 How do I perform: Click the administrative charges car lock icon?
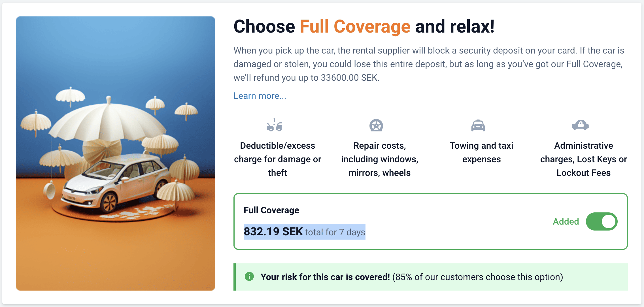coord(581,125)
